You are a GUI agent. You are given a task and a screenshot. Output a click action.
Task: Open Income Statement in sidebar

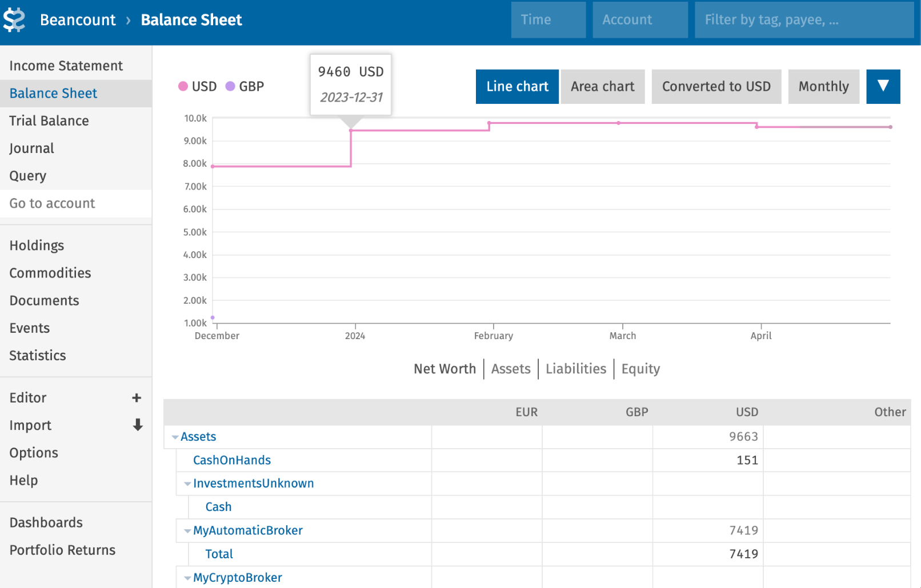click(76, 66)
